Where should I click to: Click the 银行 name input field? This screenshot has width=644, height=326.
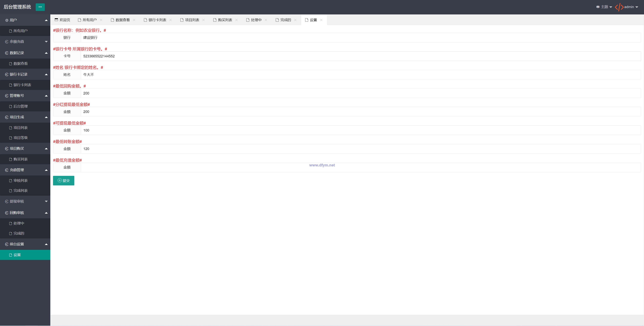point(361,38)
